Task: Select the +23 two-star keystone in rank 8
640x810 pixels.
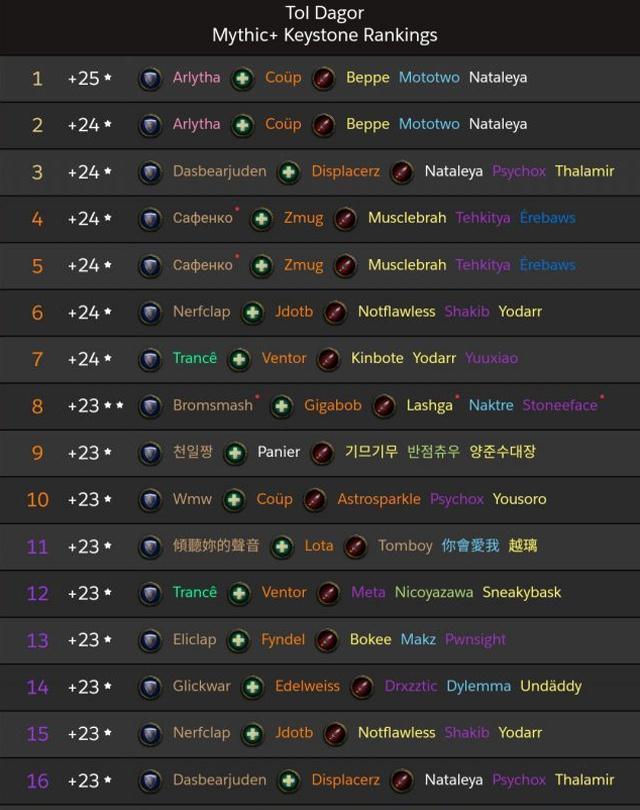Action: click(96, 406)
